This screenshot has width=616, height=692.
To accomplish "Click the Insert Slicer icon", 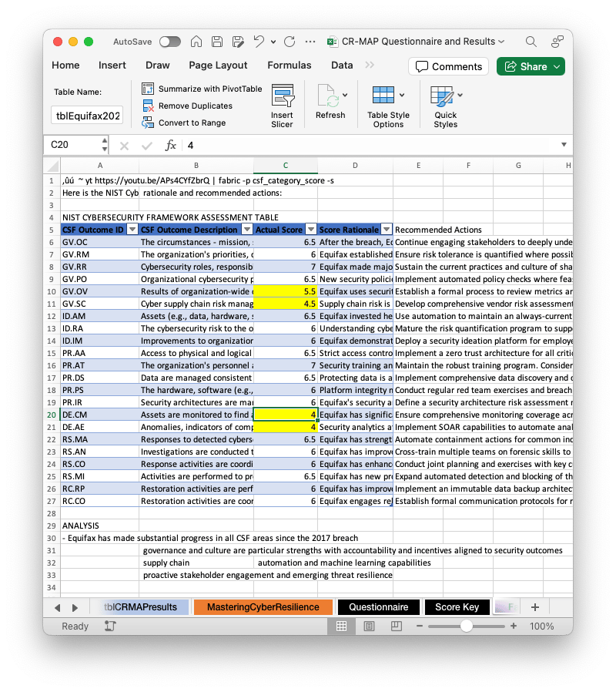I will coord(283,96).
